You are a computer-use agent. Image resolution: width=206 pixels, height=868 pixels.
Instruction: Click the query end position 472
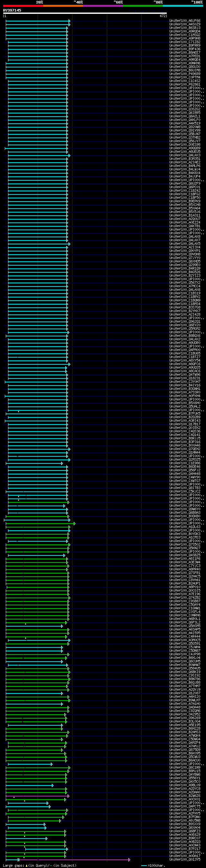(163, 16)
